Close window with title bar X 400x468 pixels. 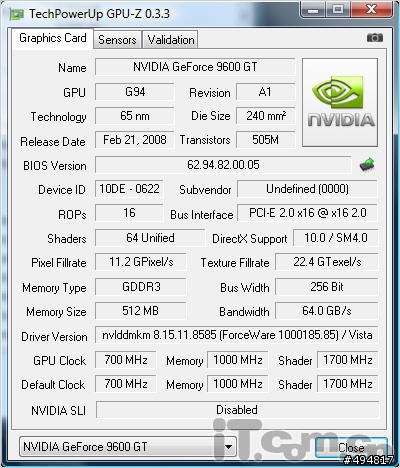371,10
